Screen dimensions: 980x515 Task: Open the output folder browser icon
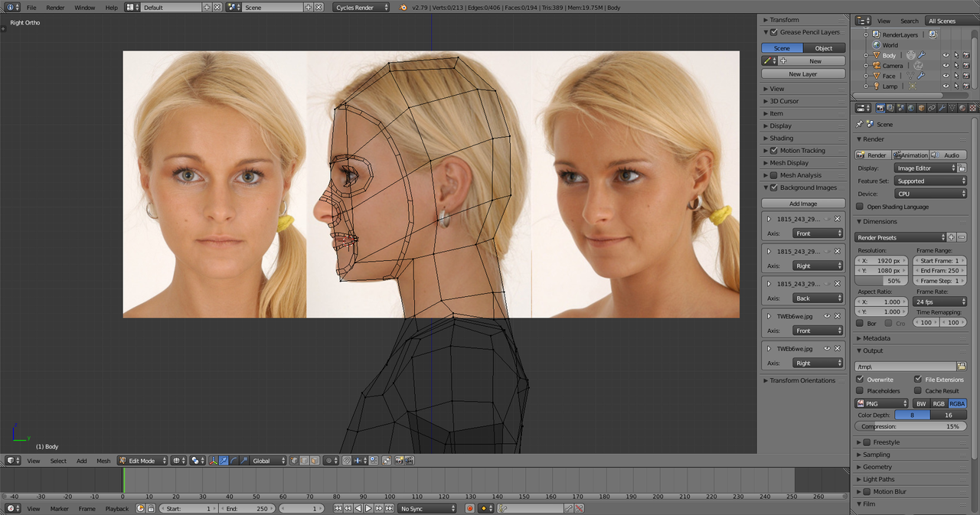pos(962,367)
